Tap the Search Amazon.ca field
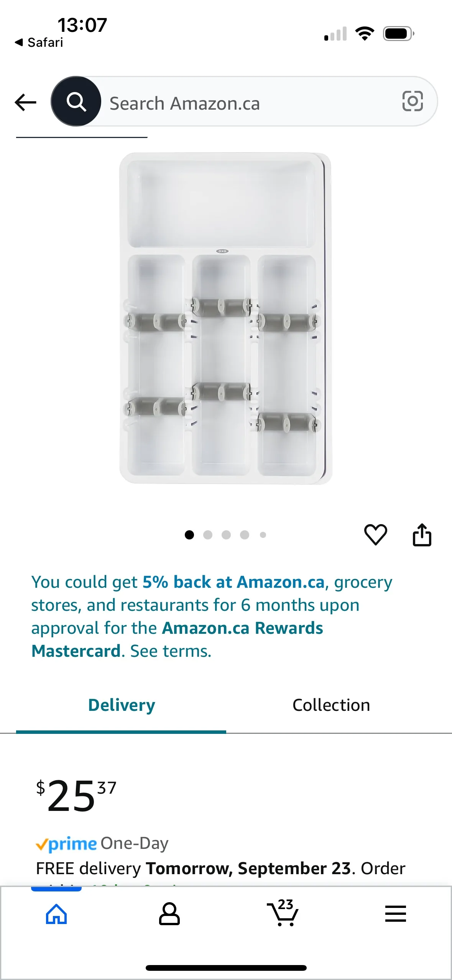The image size is (452, 980). [245, 103]
